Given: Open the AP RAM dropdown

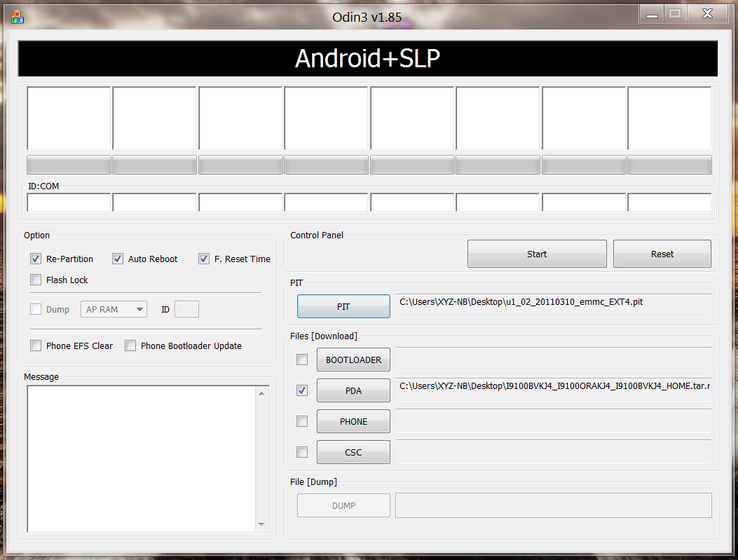Looking at the screenshot, I should pyautogui.click(x=114, y=309).
